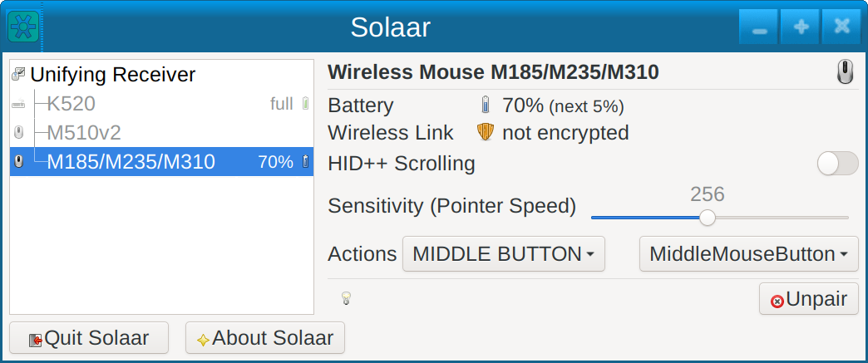The image size is (868, 363).
Task: Click the Solaar app icon in title bar
Action: (23, 27)
